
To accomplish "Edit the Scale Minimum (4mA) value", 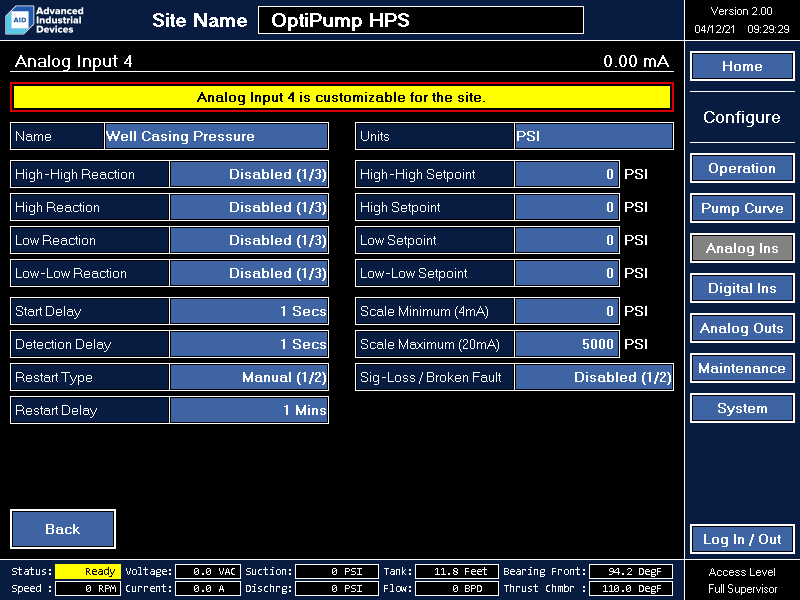I will click(567, 311).
